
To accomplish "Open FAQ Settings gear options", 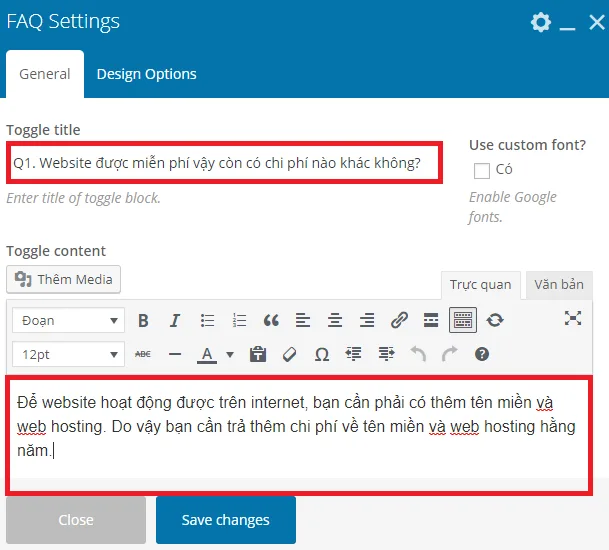I will point(541,22).
